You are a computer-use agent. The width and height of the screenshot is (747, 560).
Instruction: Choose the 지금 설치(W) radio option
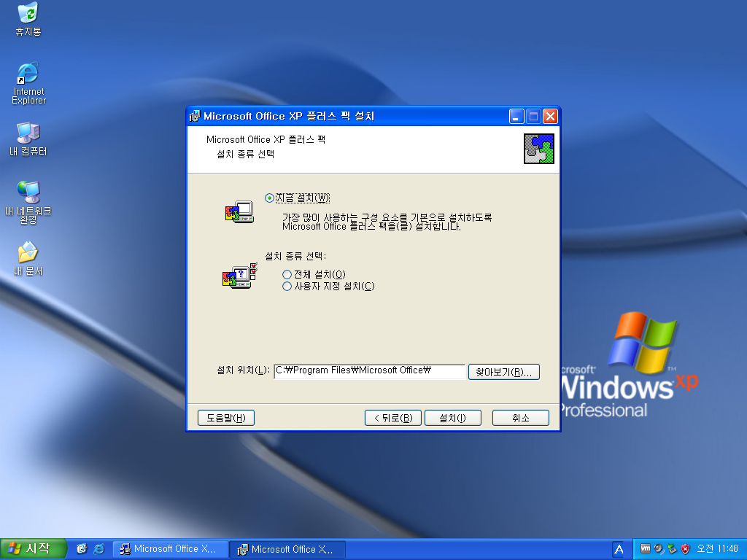[298, 198]
